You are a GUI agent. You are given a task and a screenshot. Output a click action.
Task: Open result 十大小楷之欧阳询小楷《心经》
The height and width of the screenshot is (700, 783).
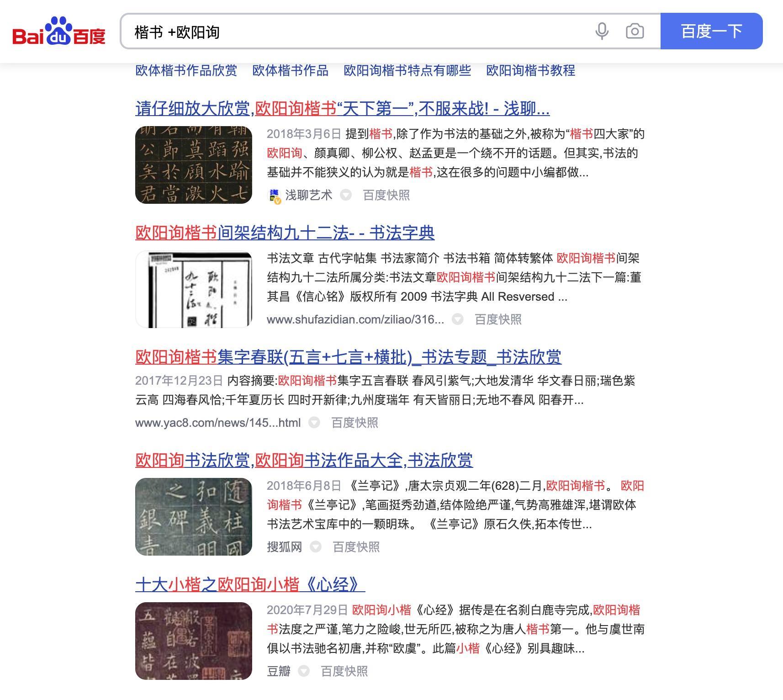250,584
